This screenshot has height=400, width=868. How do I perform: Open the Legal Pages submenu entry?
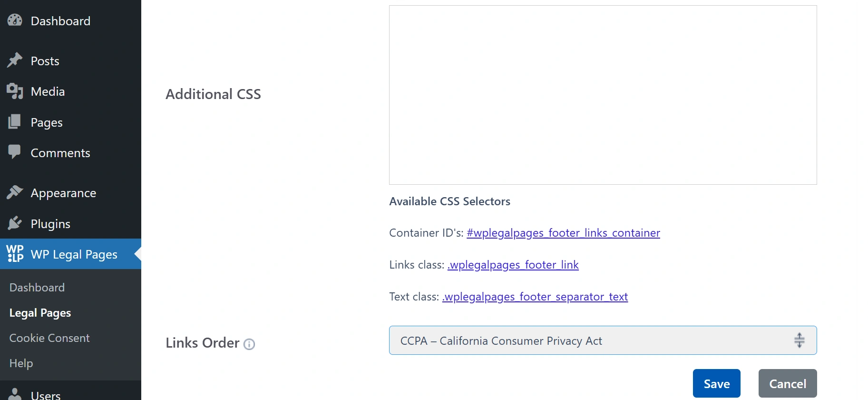tap(40, 313)
